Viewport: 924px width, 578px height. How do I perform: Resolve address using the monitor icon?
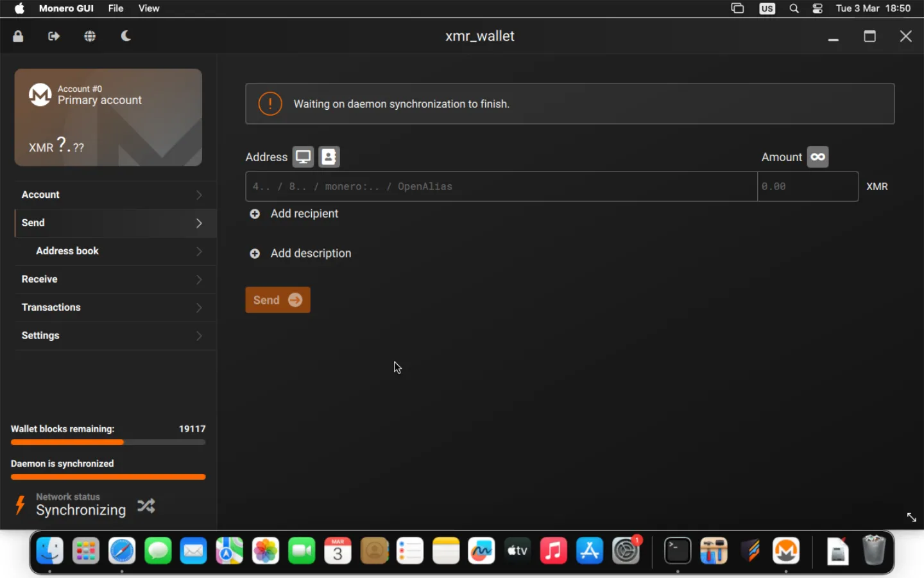pos(303,157)
